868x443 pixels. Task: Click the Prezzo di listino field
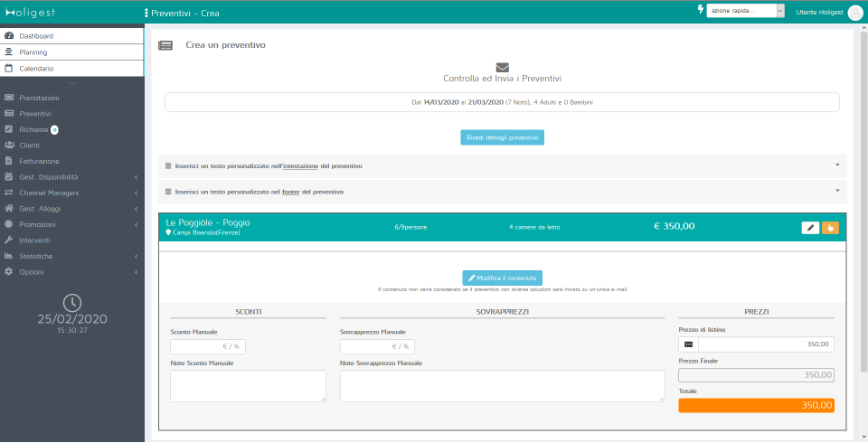pyautogui.click(x=766, y=344)
